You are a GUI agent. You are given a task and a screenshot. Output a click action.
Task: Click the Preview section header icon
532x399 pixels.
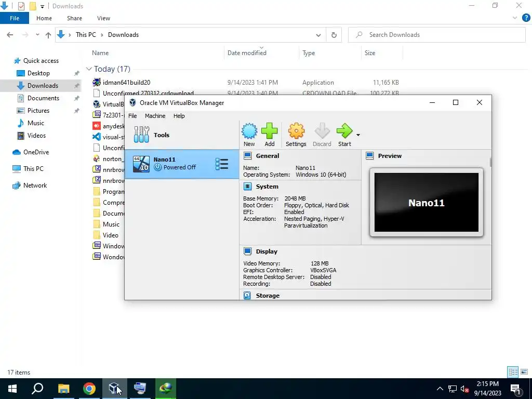(370, 156)
